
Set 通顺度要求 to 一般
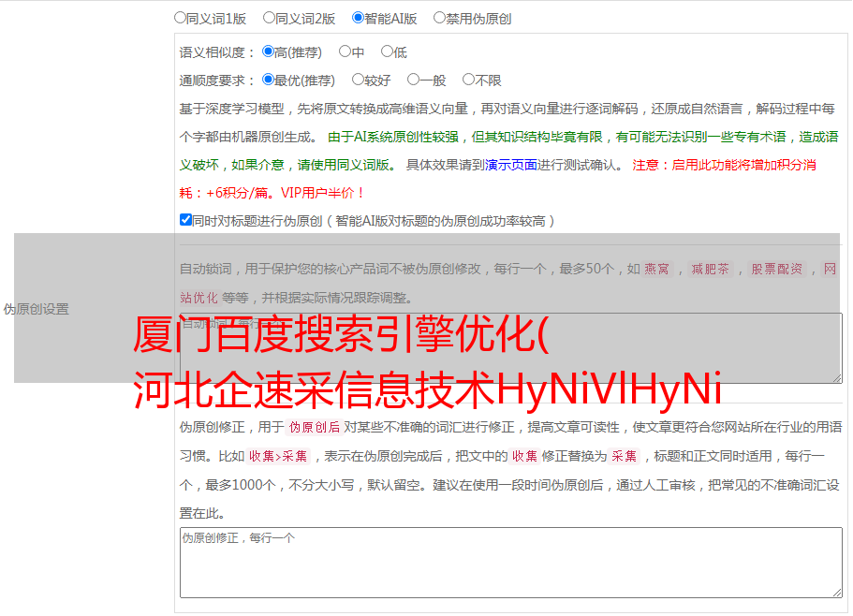click(x=414, y=80)
